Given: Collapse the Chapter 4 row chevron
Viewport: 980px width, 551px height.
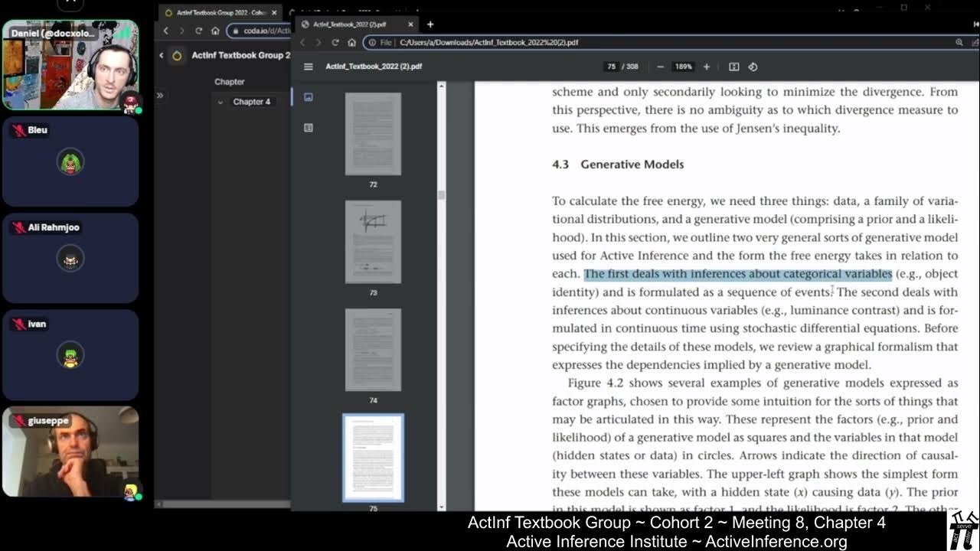Looking at the screenshot, I should click(x=220, y=102).
